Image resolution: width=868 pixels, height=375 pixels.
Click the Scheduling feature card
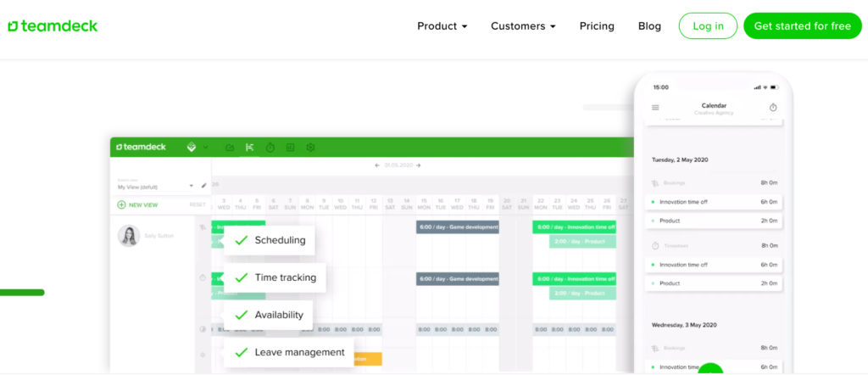tap(270, 240)
